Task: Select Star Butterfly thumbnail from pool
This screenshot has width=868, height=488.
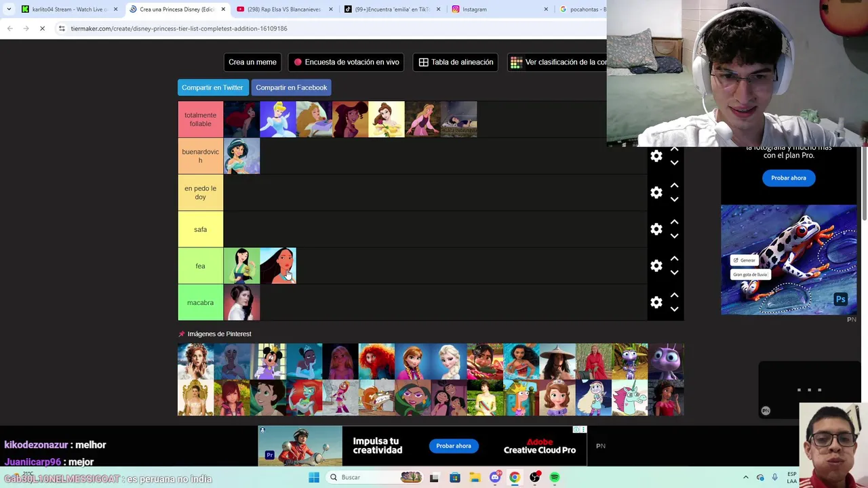Action: tap(593, 398)
